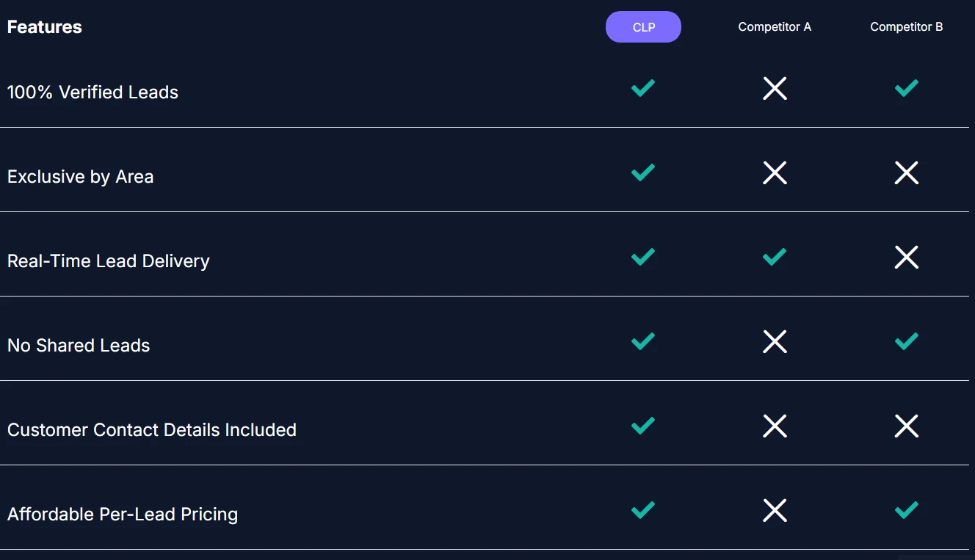Click Competitor B's checkmark for Affordable Per-Lead Pricing

907,511
